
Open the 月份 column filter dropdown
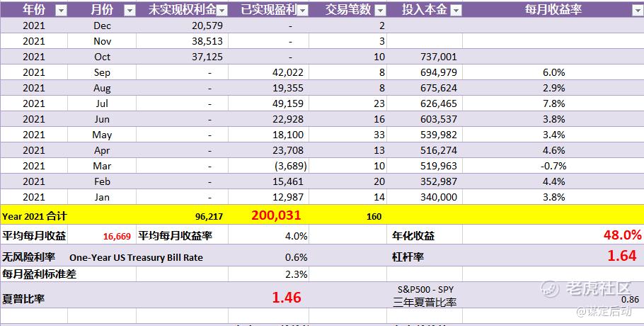tap(130, 11)
